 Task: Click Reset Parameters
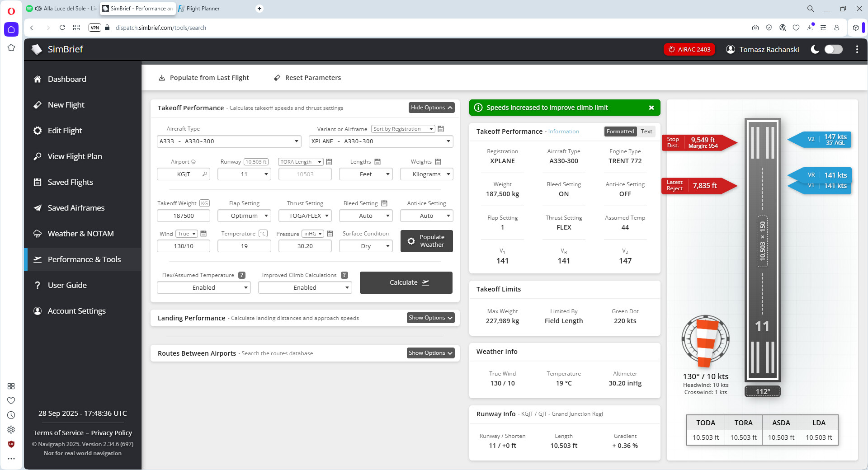tap(307, 78)
